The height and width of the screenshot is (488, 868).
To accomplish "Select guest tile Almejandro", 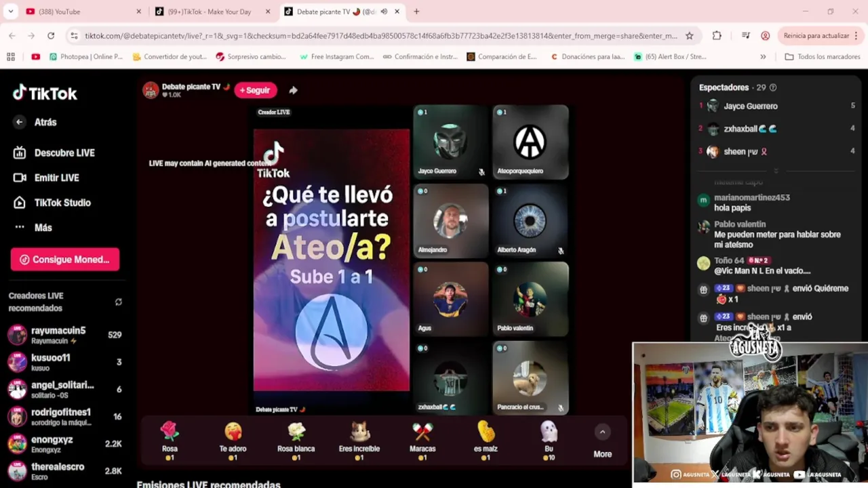I will pos(451,221).
